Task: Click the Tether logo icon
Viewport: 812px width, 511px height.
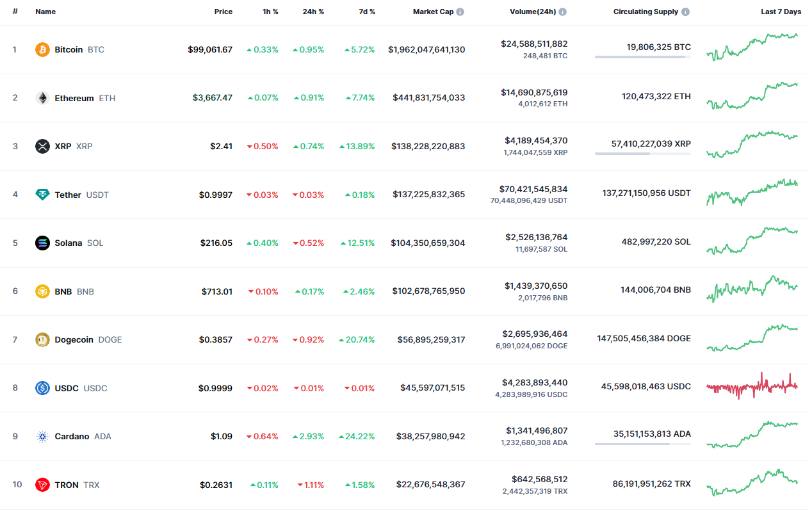Action: (x=42, y=195)
